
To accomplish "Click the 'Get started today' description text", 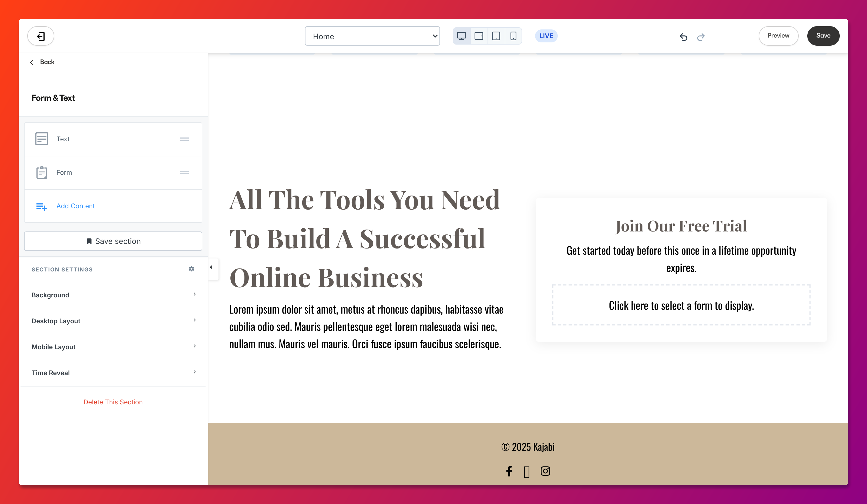I will [681, 259].
